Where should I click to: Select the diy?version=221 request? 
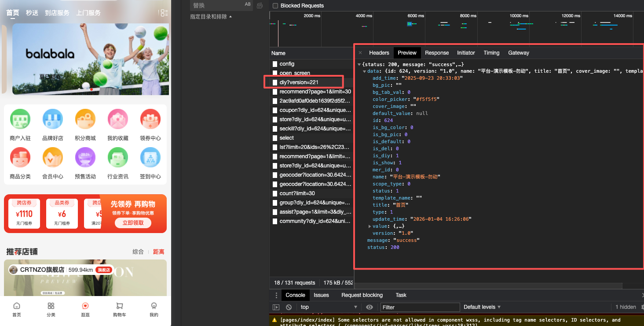299,82
